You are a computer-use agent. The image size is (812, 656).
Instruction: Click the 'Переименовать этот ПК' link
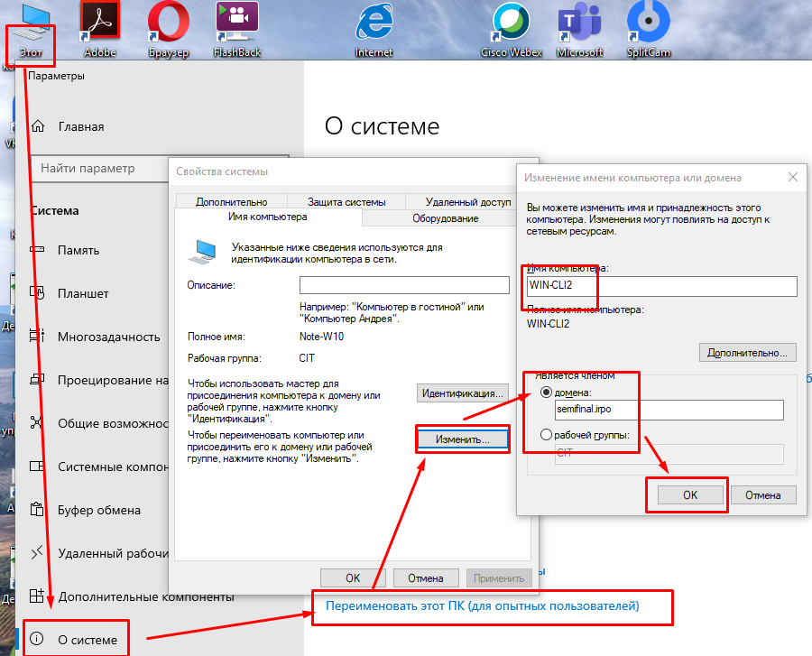[482, 606]
